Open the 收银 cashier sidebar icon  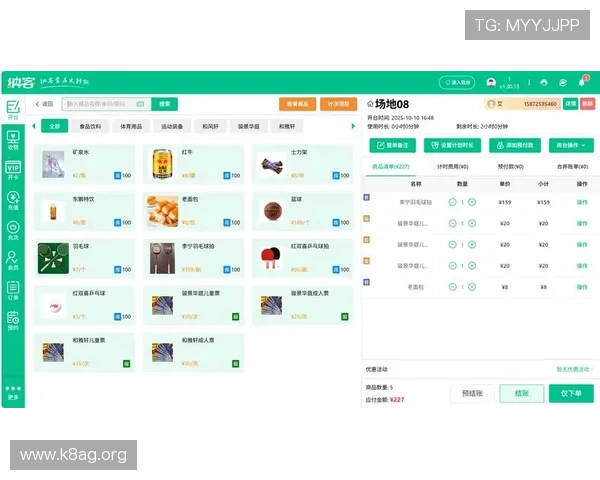pyautogui.click(x=13, y=140)
